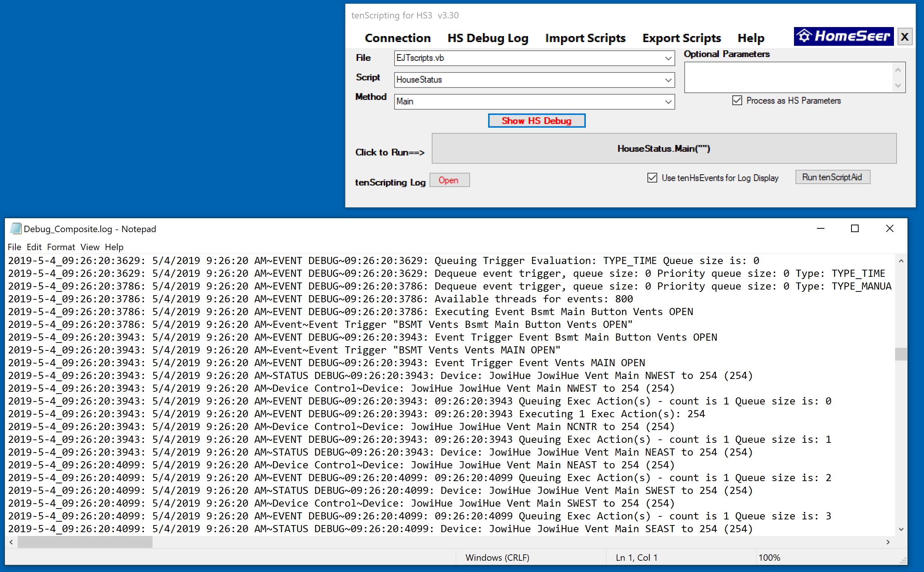Click the Help menu item

click(751, 38)
